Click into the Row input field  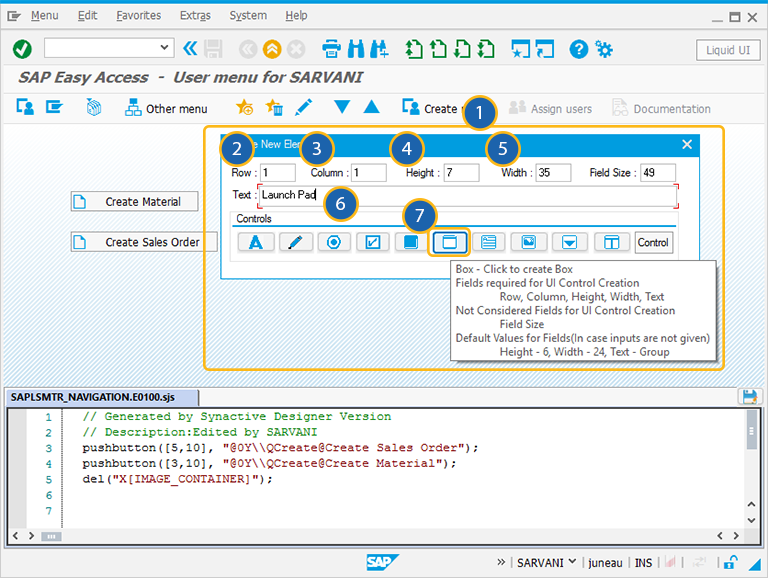pyautogui.click(x=278, y=172)
